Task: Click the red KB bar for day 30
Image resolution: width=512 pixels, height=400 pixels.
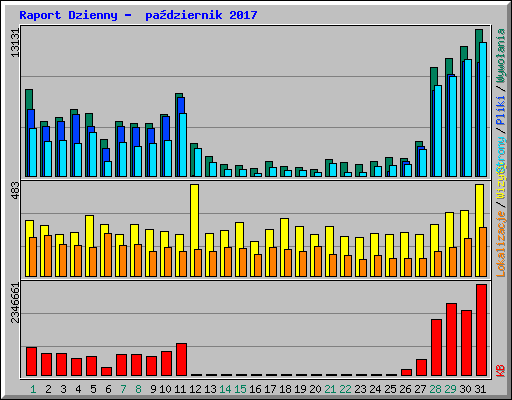Action: tap(466, 343)
